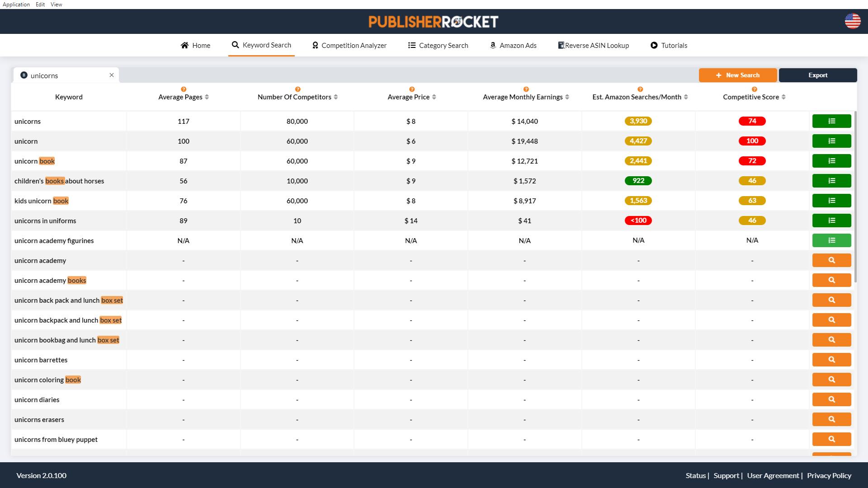This screenshot has width=868, height=488.
Task: Open competitor list for "unicorn academy figurines"
Action: tap(831, 240)
